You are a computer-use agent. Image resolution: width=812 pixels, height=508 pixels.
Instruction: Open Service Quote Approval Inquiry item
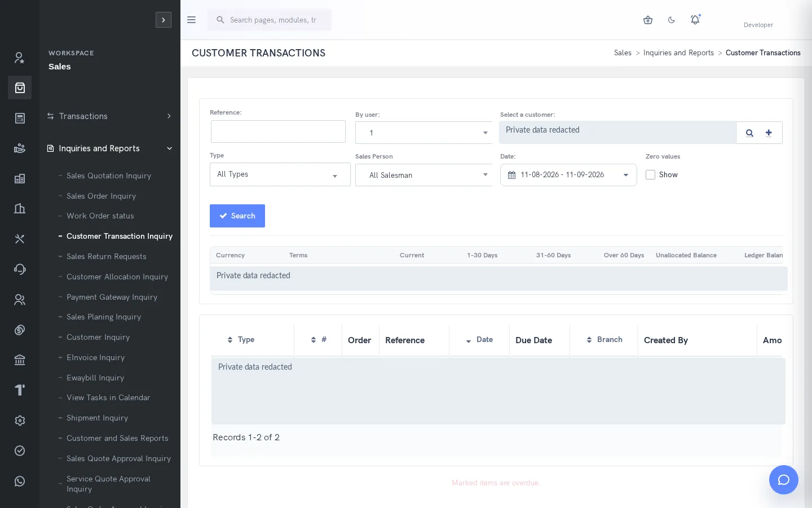(108, 484)
